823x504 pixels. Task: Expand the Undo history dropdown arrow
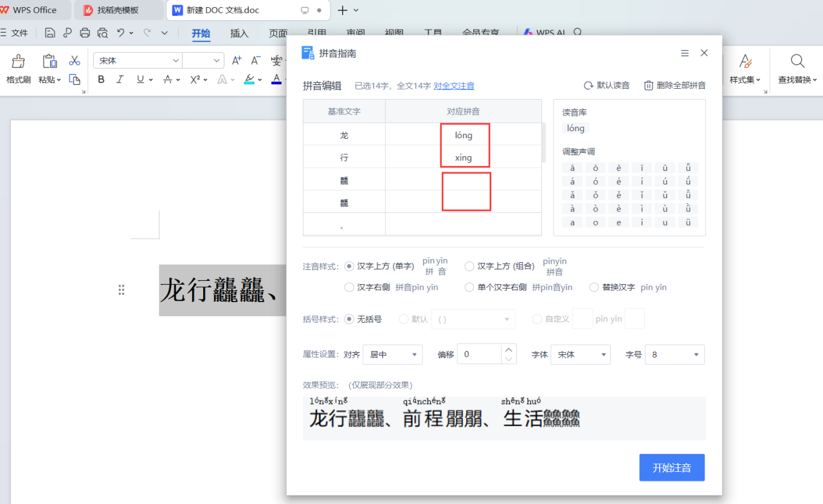pos(131,33)
